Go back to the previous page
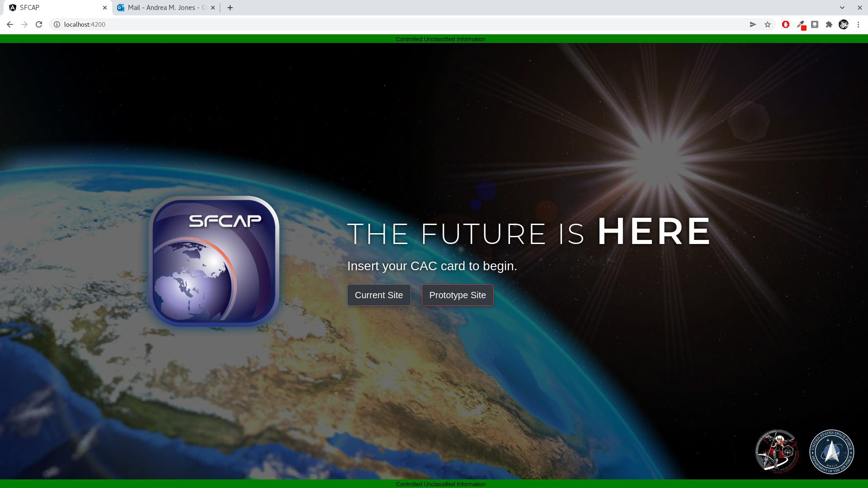The height and width of the screenshot is (488, 868). (x=10, y=24)
